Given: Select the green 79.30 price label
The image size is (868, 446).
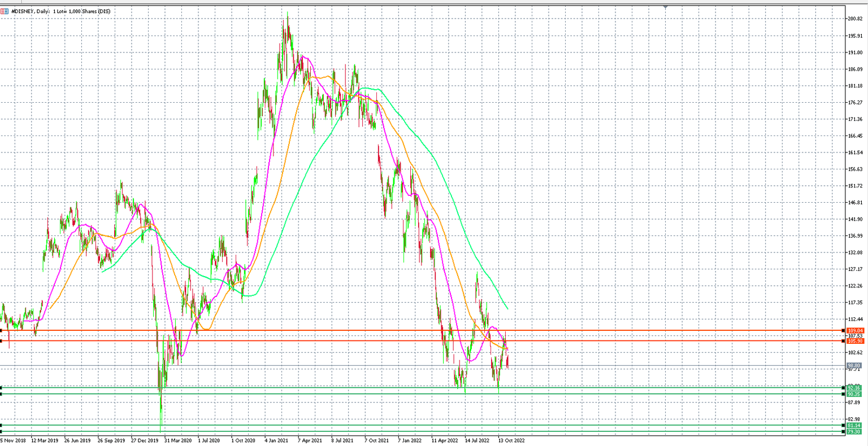Looking at the screenshot, I should point(854,432).
